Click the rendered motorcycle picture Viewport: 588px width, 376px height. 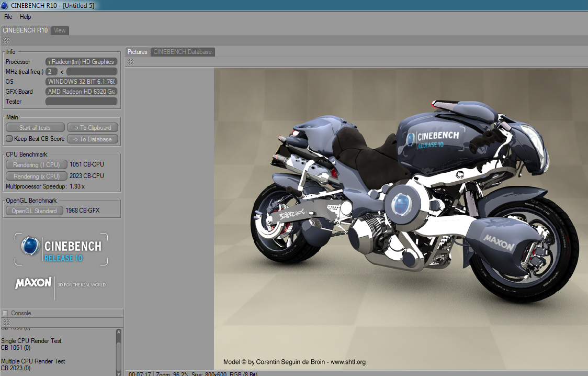tap(401, 218)
